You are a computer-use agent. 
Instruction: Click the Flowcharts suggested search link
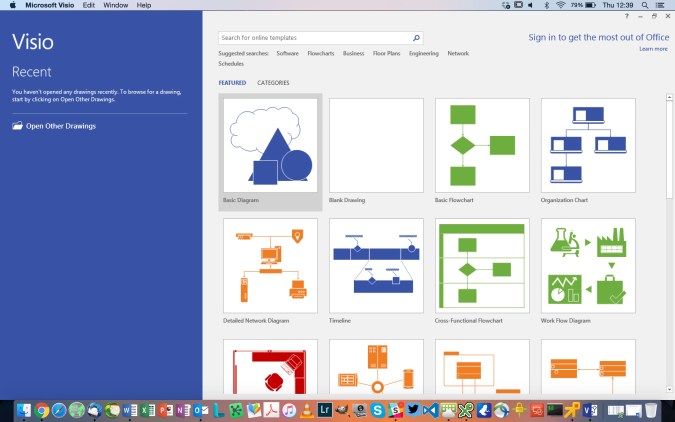(x=320, y=53)
